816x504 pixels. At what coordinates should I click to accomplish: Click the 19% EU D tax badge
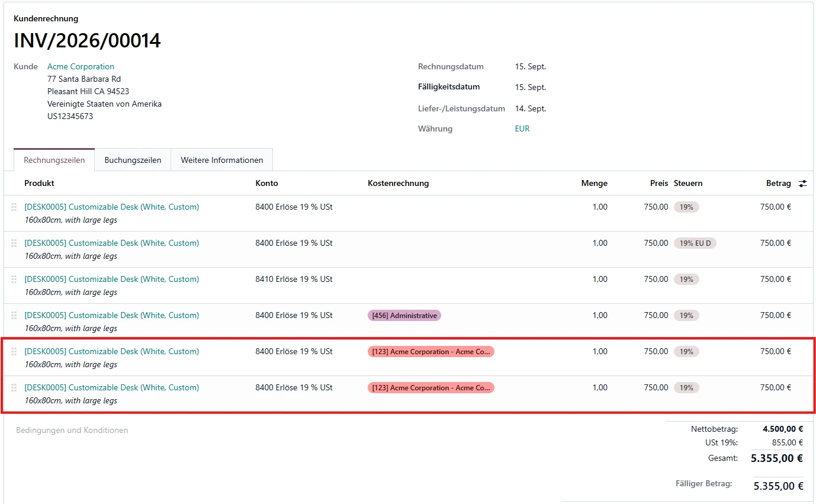pos(695,243)
